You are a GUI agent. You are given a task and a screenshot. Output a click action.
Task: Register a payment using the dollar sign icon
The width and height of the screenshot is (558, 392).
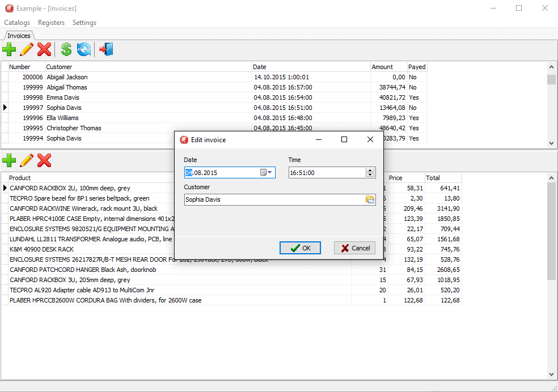click(65, 49)
